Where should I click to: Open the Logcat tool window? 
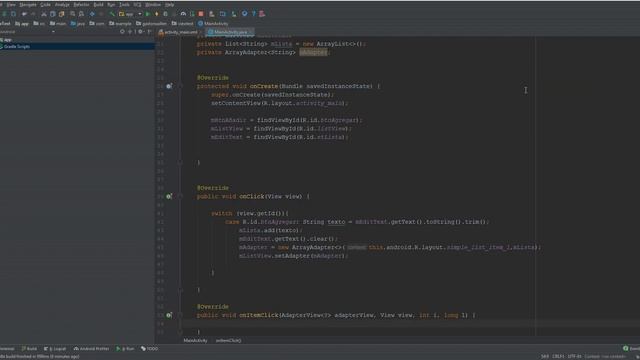point(55,349)
